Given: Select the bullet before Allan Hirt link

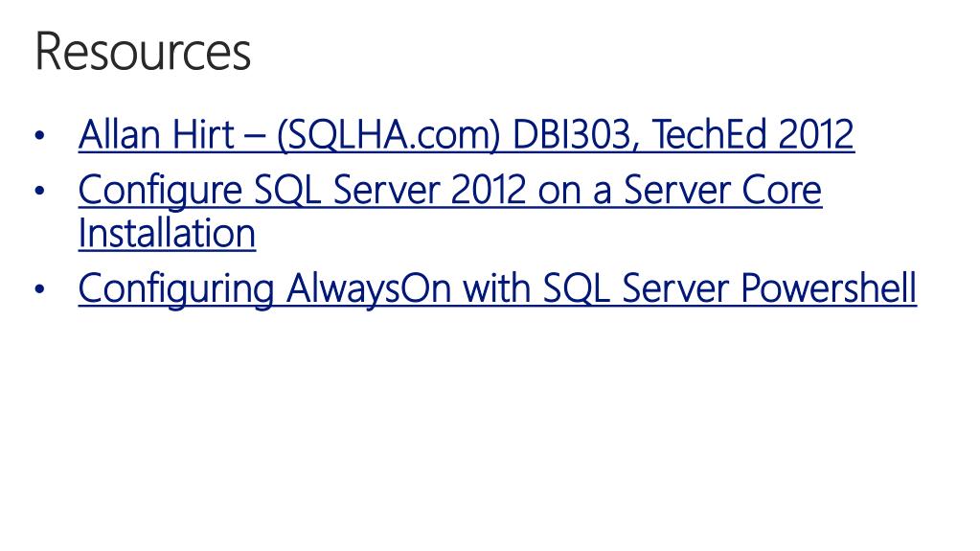Looking at the screenshot, I should (x=40, y=135).
